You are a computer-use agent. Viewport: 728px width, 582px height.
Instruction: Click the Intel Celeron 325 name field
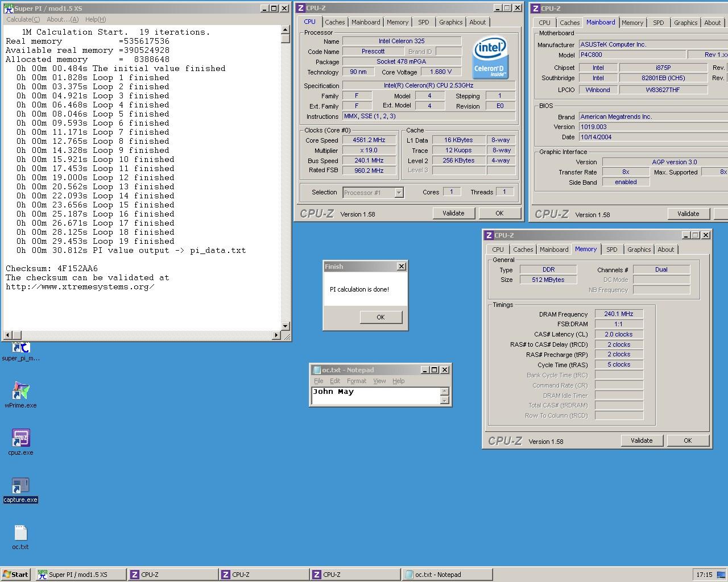tap(402, 41)
